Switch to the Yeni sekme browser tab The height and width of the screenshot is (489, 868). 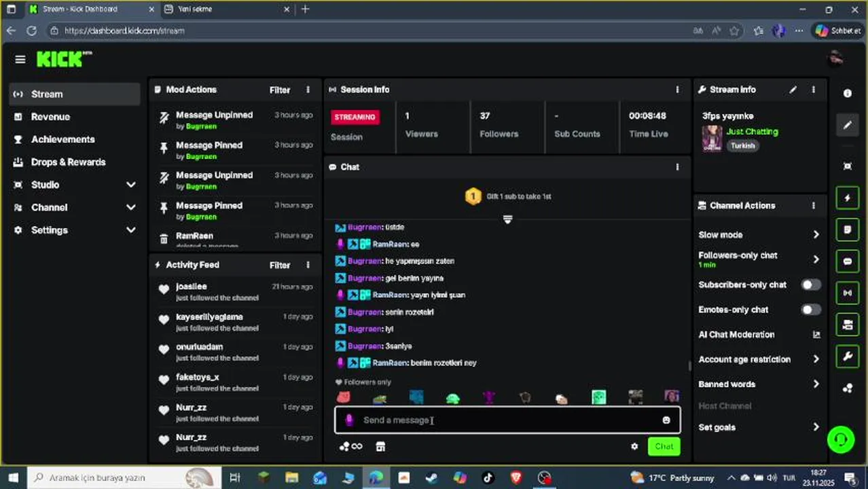tap(228, 10)
